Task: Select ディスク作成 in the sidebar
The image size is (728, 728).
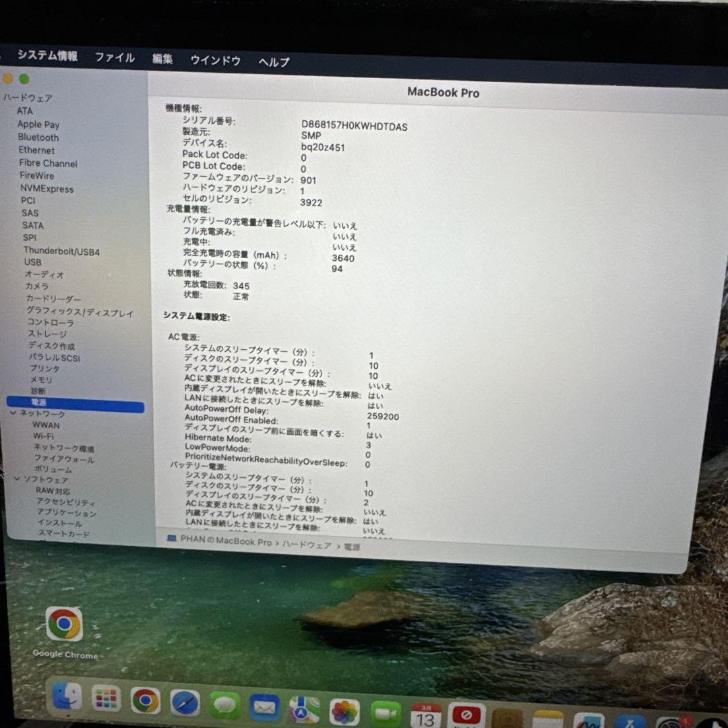Action: click(x=51, y=346)
